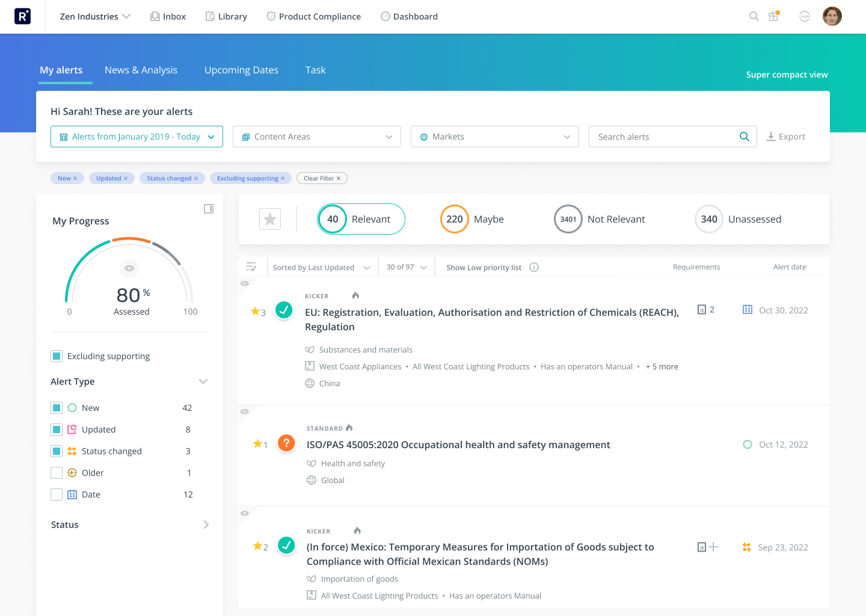This screenshot has width=866, height=616.
Task: Click the green check status on REACH alert
Action: pos(284,310)
